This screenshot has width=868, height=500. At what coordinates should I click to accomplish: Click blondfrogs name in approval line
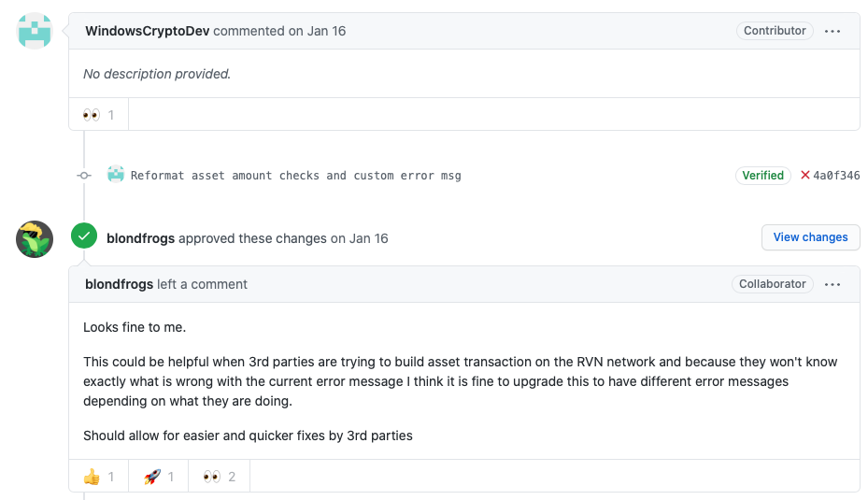tap(140, 238)
